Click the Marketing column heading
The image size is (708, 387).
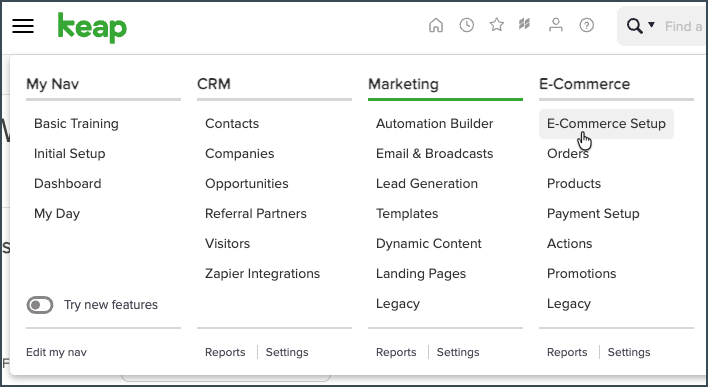(403, 84)
